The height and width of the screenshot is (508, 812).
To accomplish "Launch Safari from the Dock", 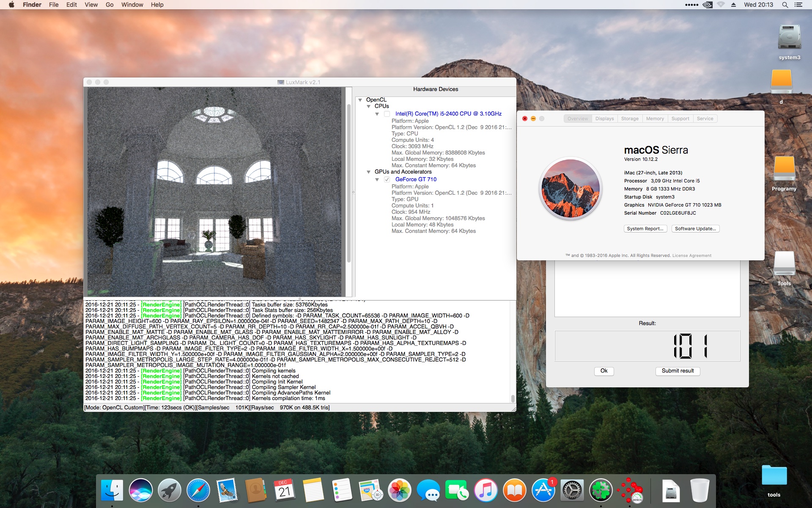I will 198,491.
